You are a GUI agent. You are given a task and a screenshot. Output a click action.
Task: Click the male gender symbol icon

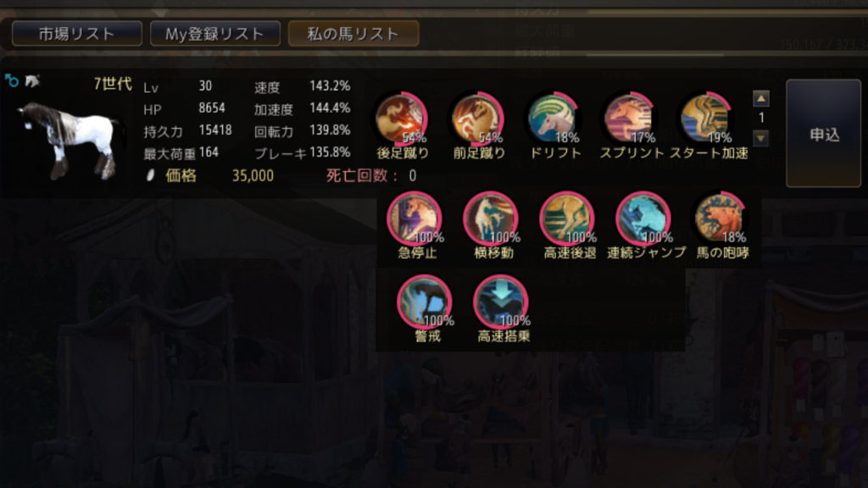pos(12,81)
